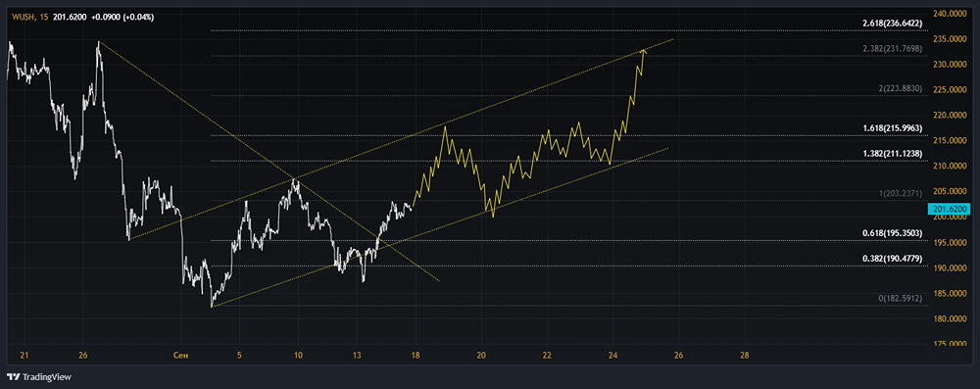This screenshot has height=389, width=980.
Task: Click the time axis label 21
Action: coord(24,356)
